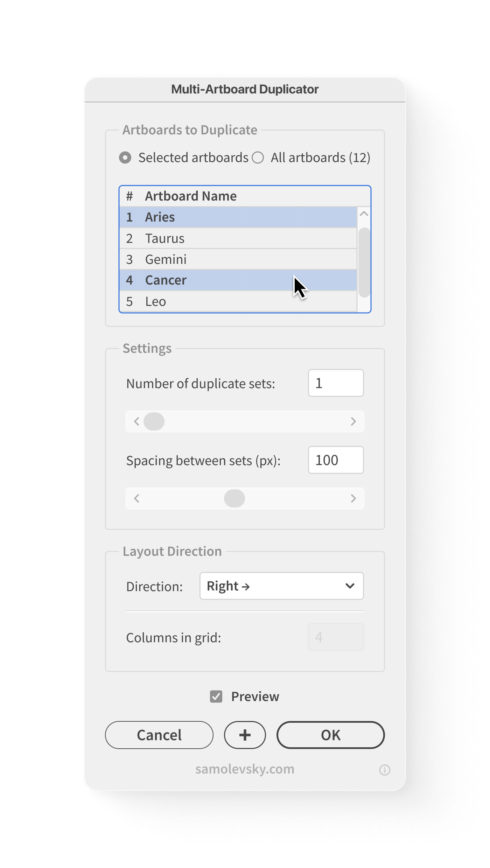Select the 'All artboards (12)' radio option
Viewport: 490px width, 868px height.
coord(258,157)
